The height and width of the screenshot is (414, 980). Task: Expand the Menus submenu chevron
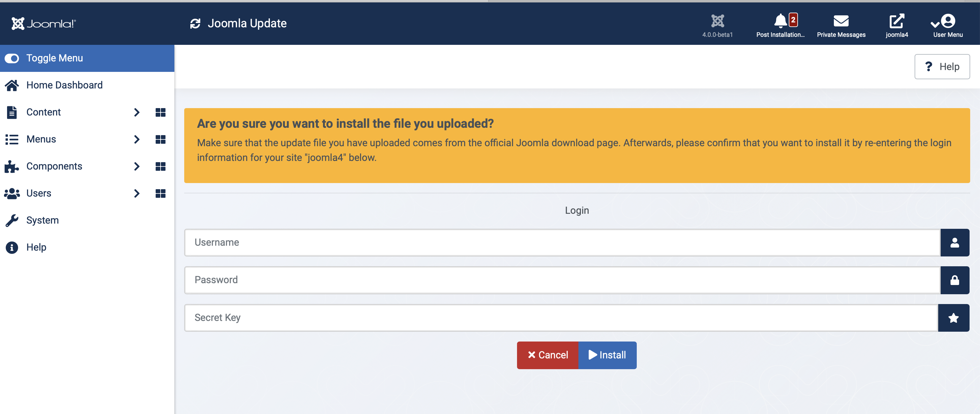[137, 139]
